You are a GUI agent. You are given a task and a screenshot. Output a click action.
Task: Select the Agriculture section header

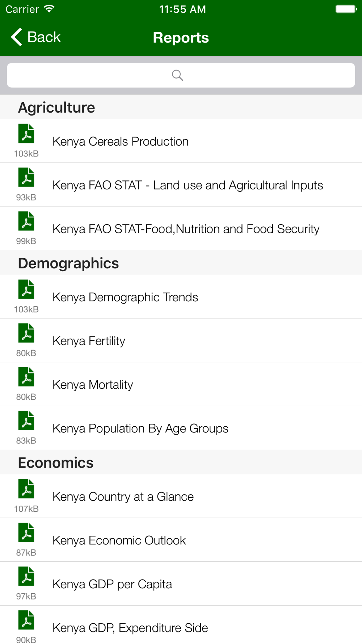click(x=56, y=108)
